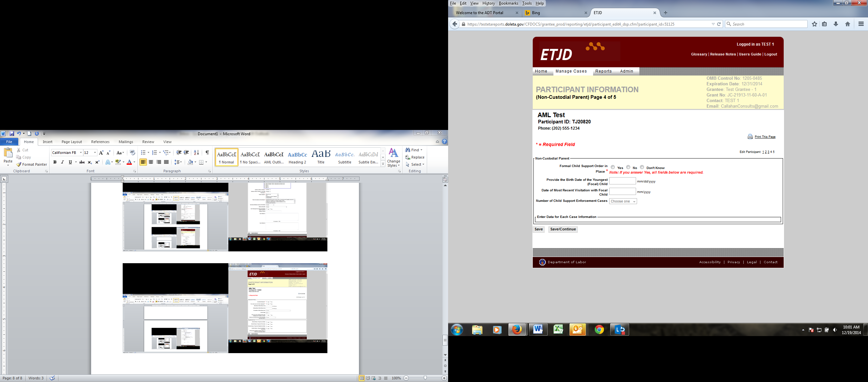Select No for Formal Child Support Order

(x=628, y=167)
